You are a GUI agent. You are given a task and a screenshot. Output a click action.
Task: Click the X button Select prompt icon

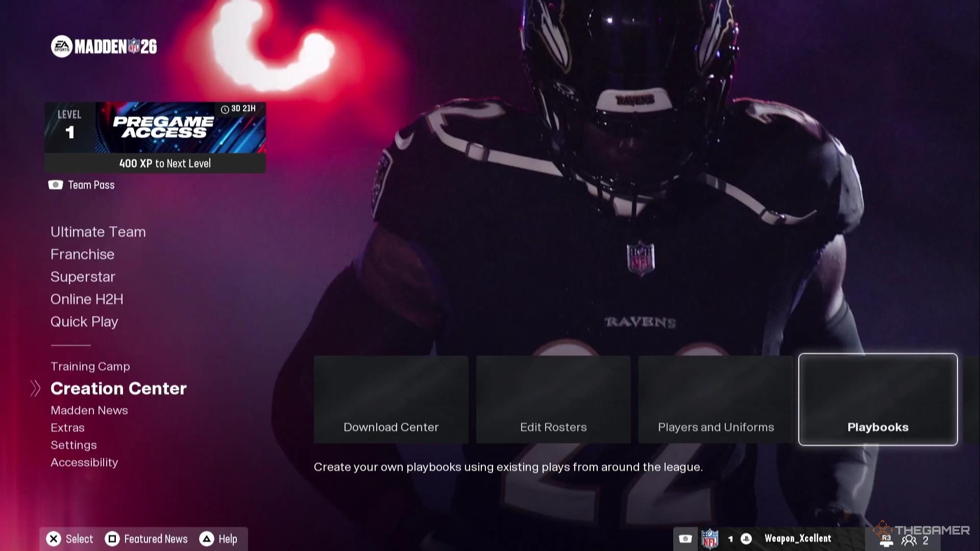pyautogui.click(x=54, y=539)
